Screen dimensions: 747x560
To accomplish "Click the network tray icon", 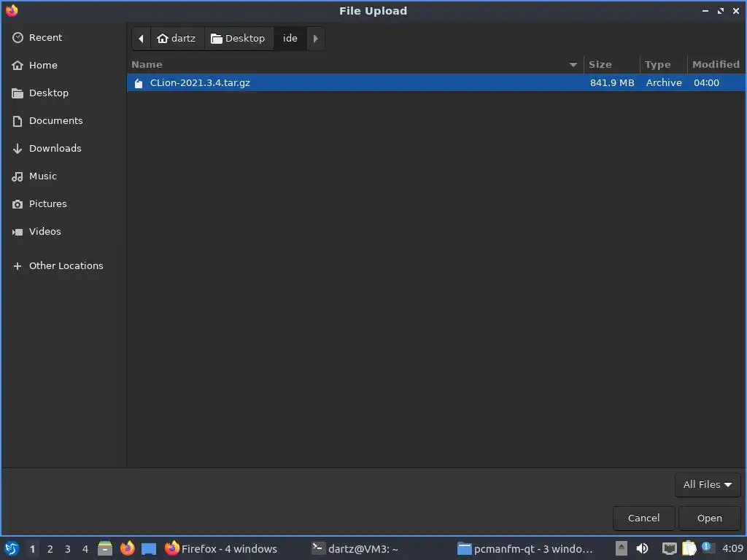I will pos(670,548).
